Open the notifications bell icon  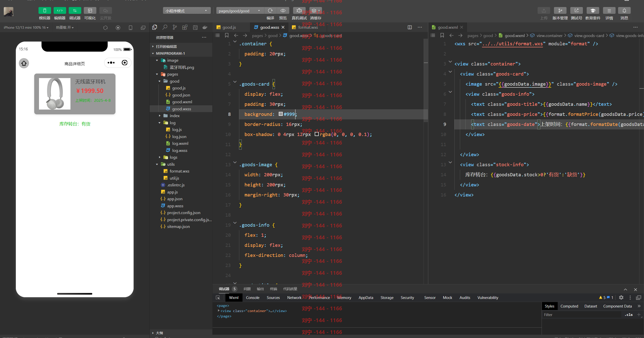[x=624, y=11]
